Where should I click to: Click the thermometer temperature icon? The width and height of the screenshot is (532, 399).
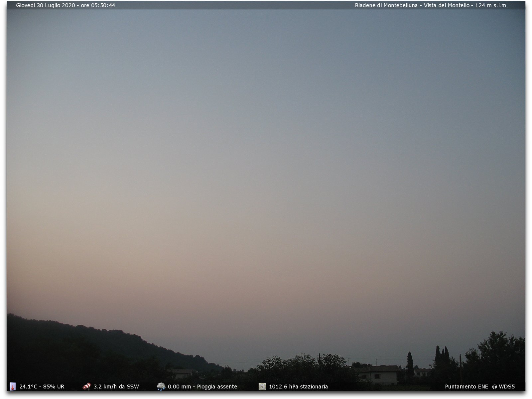click(13, 386)
